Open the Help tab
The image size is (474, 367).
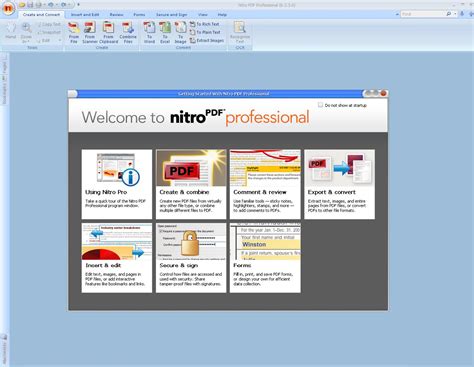click(222, 15)
